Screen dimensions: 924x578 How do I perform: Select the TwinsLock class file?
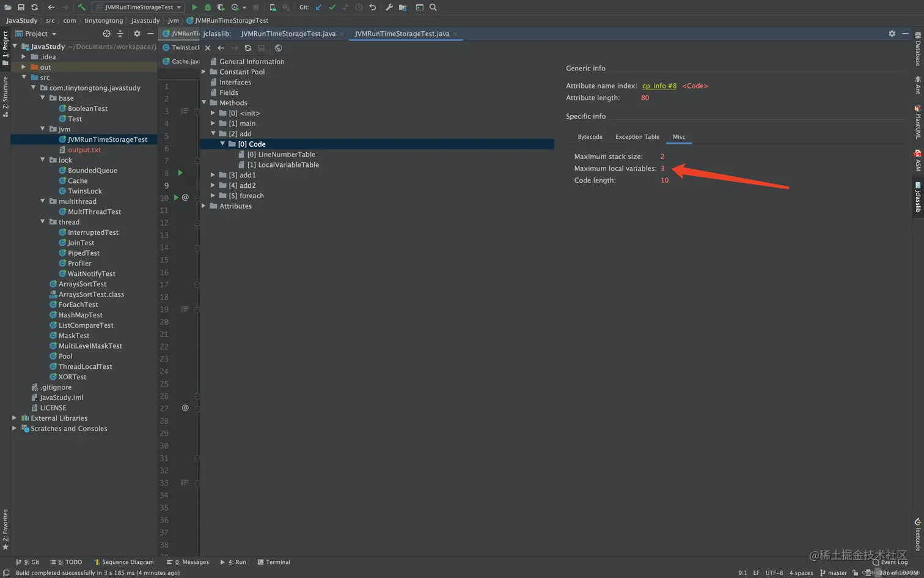point(85,191)
